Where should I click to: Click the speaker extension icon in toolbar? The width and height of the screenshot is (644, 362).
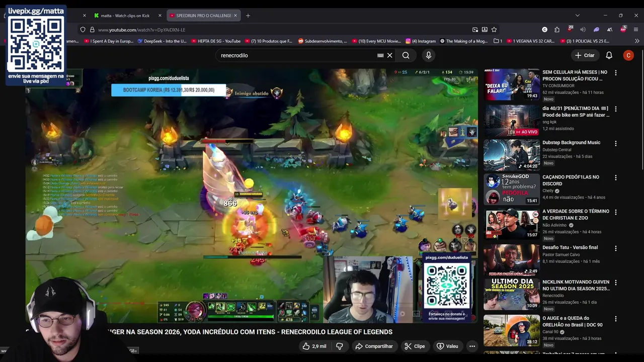tap(583, 30)
